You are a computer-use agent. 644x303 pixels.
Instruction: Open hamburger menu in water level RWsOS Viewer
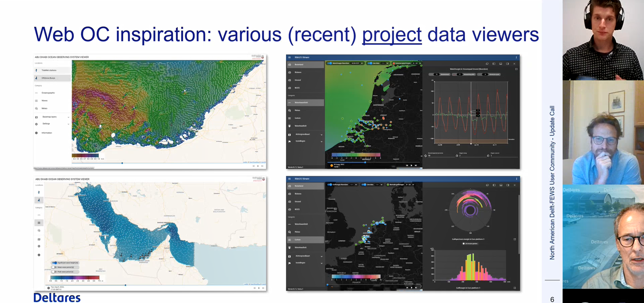tap(289, 57)
